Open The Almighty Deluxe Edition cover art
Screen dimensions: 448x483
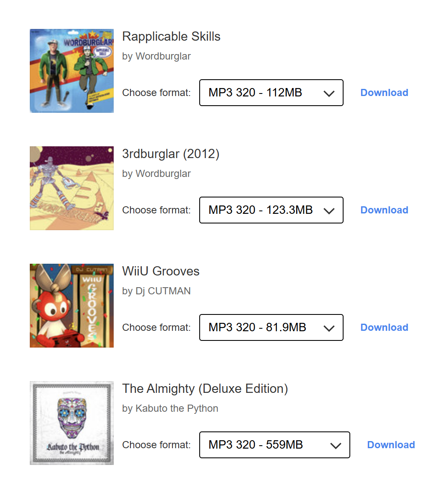point(71,423)
